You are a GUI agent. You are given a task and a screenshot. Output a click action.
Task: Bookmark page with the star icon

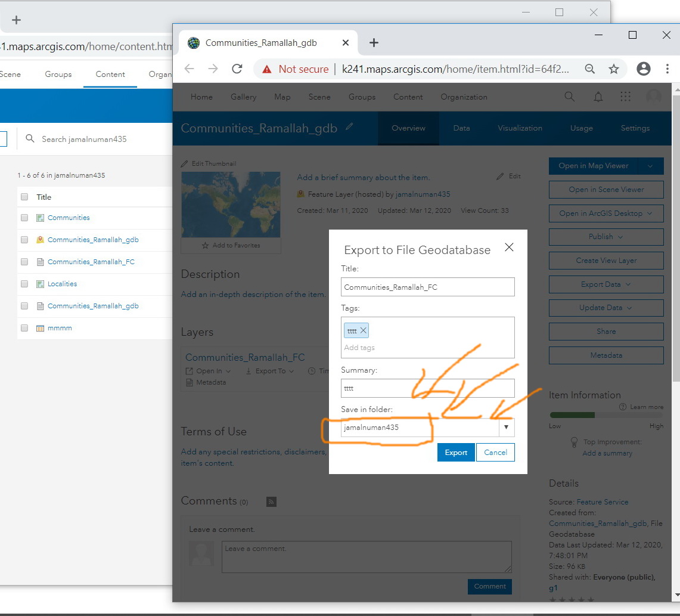[614, 69]
